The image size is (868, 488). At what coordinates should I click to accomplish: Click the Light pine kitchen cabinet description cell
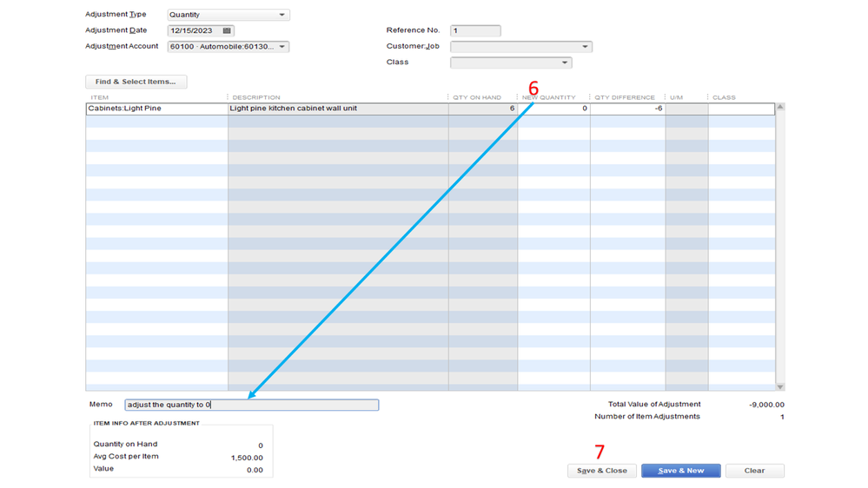point(338,109)
